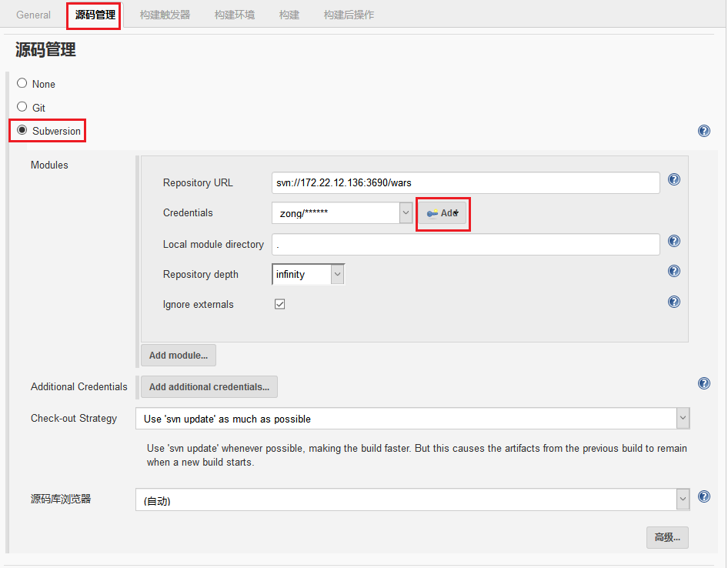Choose Git as source control
Image resolution: width=728 pixels, height=568 pixels.
click(22, 107)
